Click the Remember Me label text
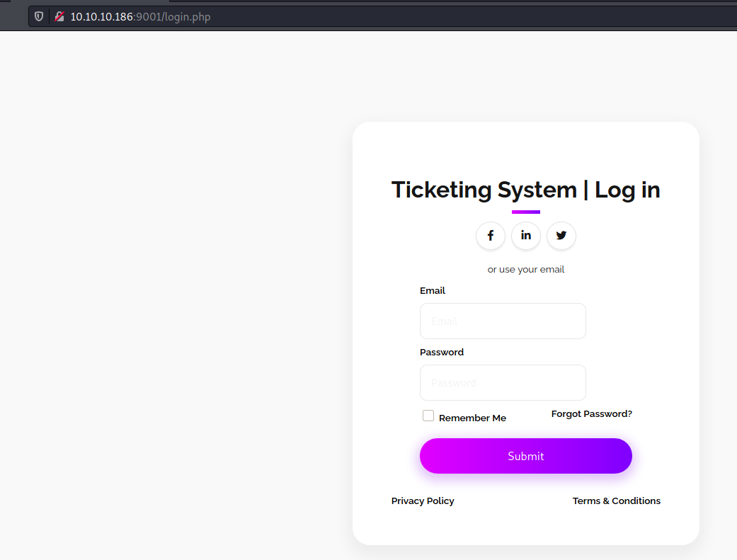 coord(472,418)
